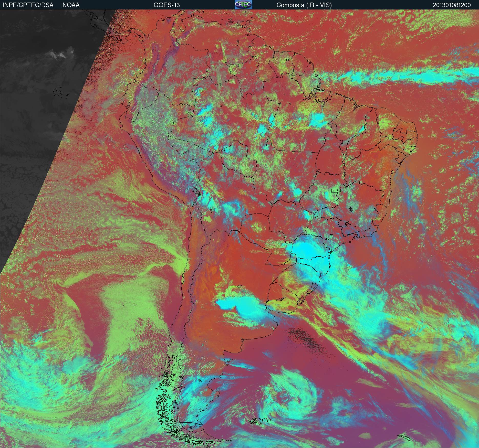Click the 'GOES-13' satellite label
Viewport: 479px width, 448px height.
[x=166, y=5]
